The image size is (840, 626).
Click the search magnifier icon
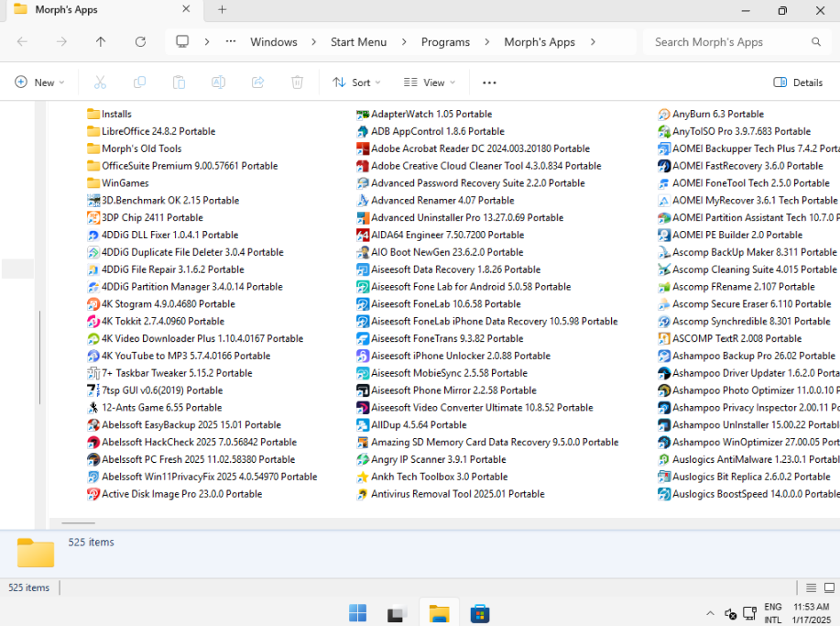point(816,42)
